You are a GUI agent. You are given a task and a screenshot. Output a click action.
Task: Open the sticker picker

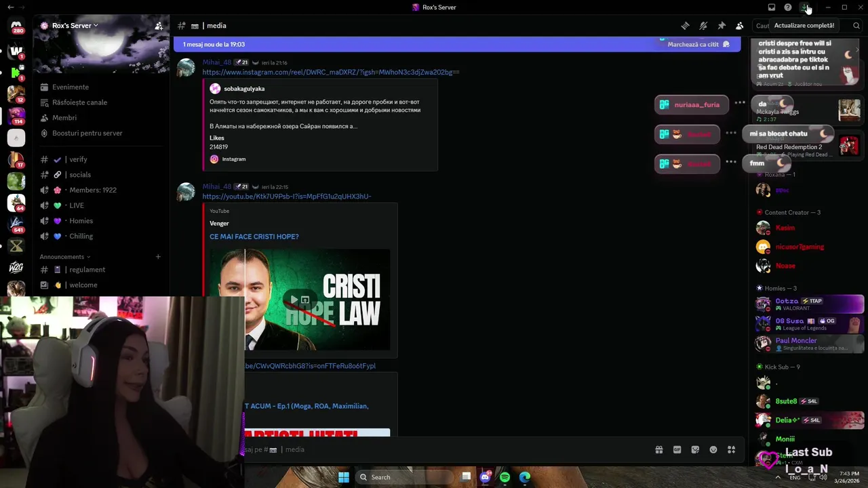tap(695, 449)
